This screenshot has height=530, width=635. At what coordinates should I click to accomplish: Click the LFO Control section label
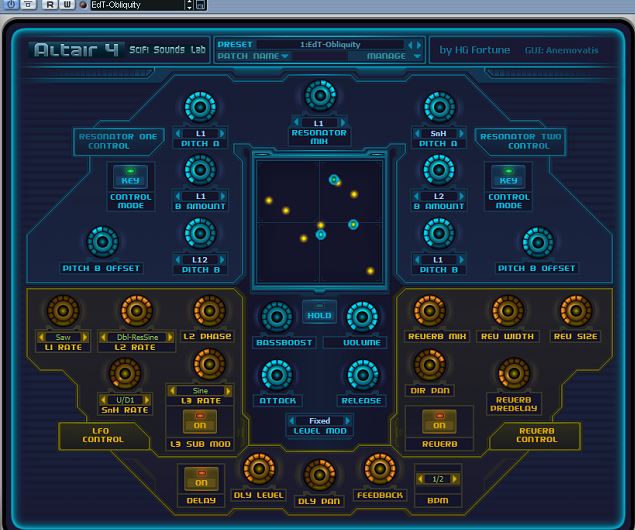pyautogui.click(x=102, y=435)
